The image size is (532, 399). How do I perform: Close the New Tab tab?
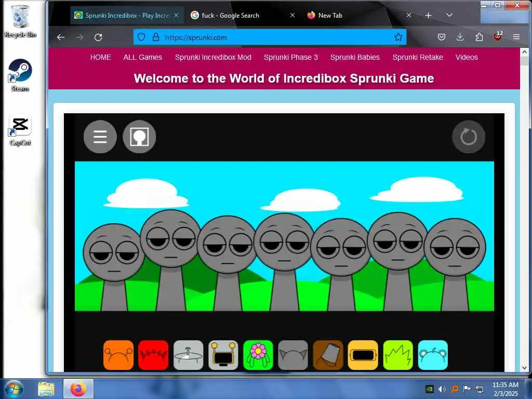pyautogui.click(x=409, y=15)
